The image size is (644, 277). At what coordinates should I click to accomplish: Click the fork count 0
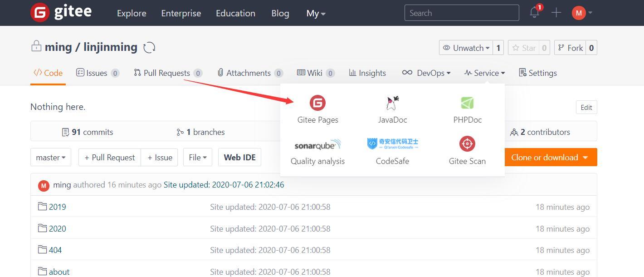coord(591,48)
